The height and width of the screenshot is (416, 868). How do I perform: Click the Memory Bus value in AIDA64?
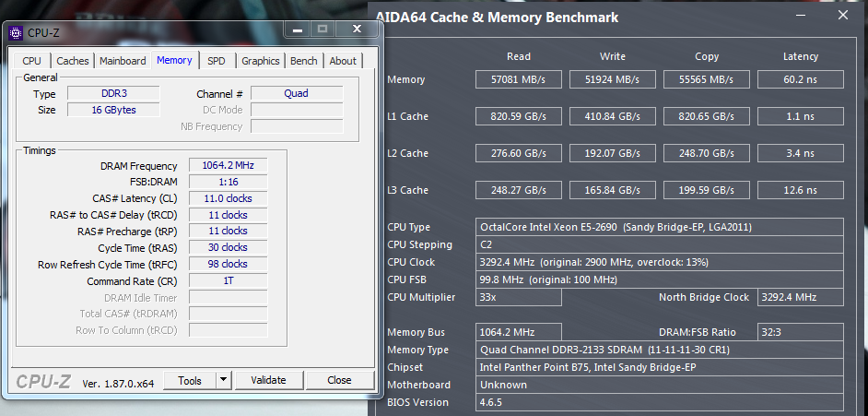(x=518, y=332)
